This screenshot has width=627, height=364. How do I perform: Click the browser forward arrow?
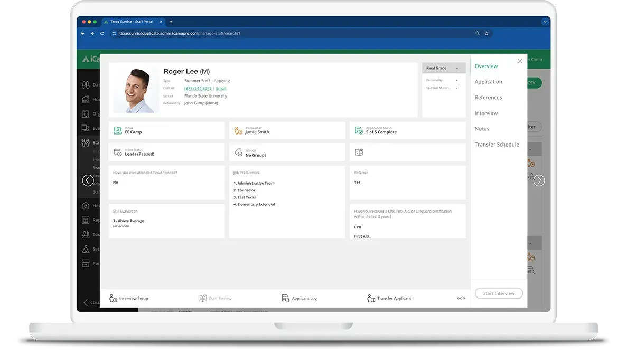(x=92, y=34)
